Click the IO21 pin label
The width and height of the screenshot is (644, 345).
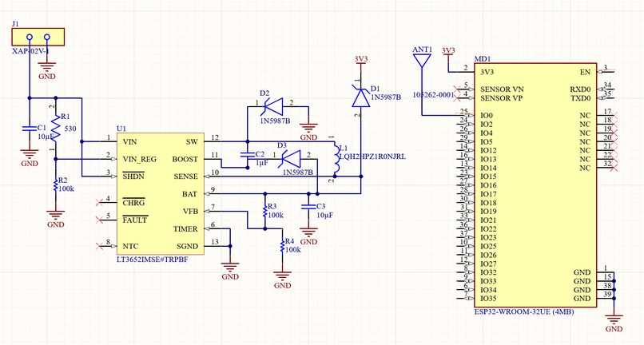pos(488,220)
